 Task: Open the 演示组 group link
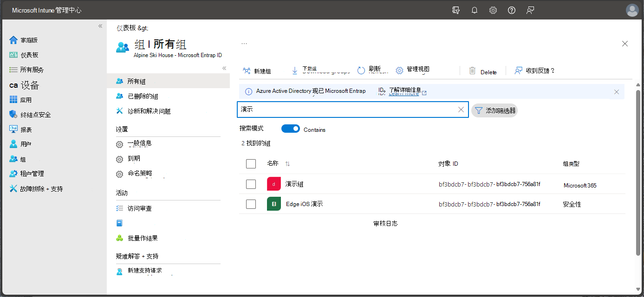[294, 184]
